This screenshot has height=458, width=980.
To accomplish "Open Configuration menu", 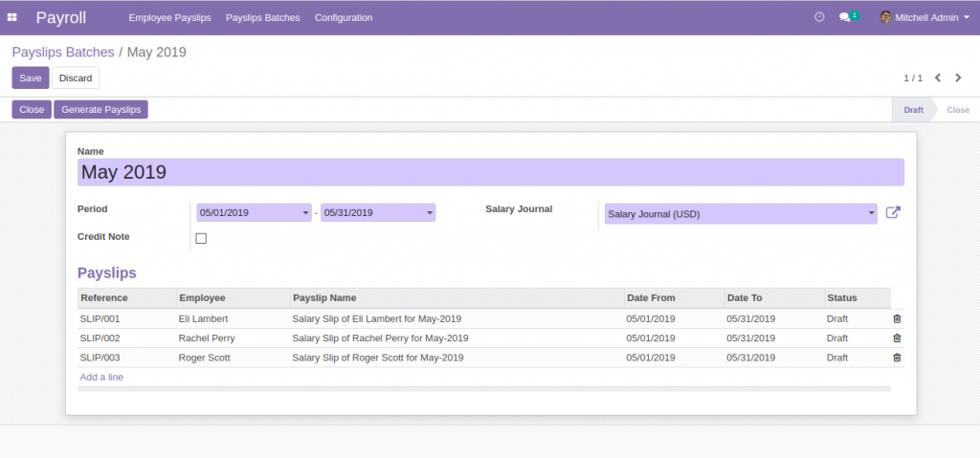I will (344, 17).
